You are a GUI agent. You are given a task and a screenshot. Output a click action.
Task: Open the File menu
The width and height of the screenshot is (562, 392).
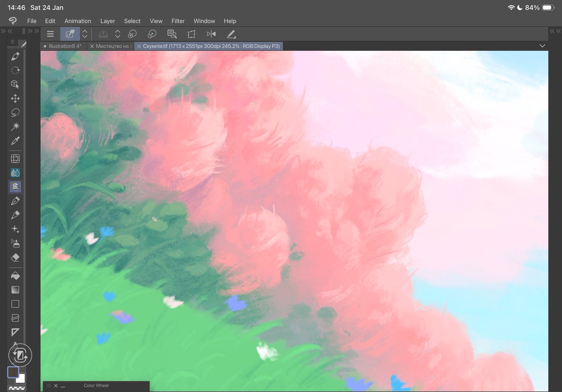32,21
